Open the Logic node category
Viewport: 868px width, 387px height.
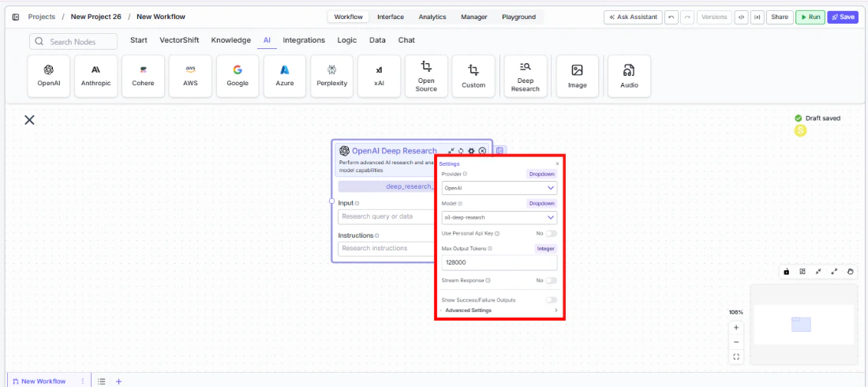click(346, 40)
